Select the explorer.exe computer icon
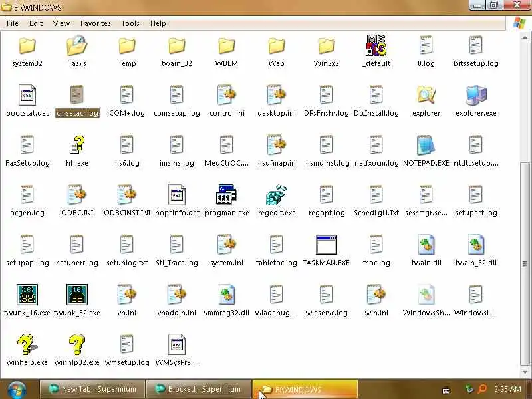The image size is (532, 399). pos(476,95)
